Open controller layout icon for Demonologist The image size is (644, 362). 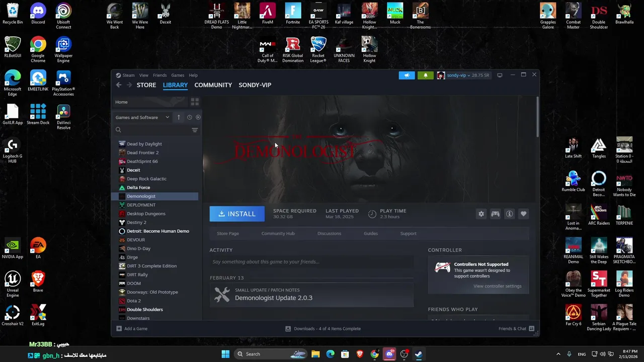coord(496,214)
